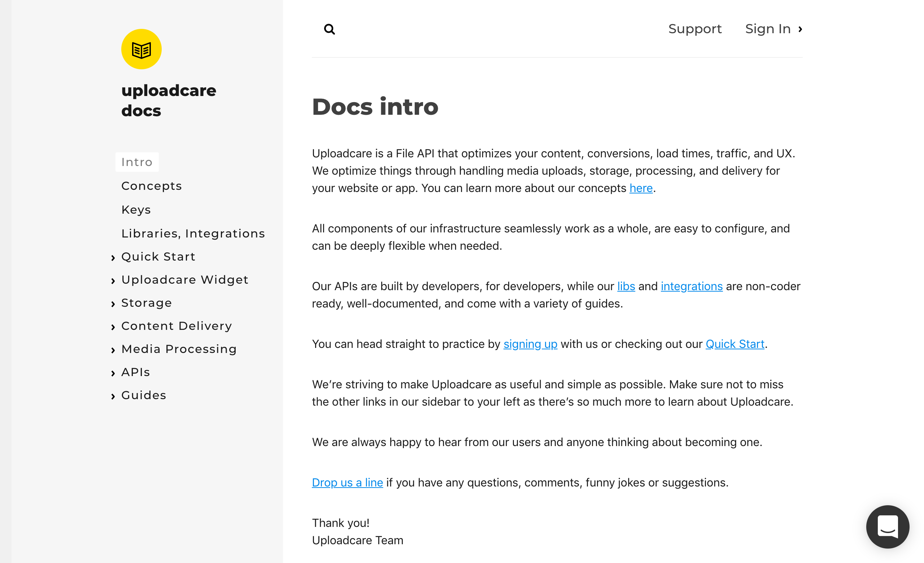Viewport: 924px width, 563px height.
Task: Expand the Storage section
Action: [x=147, y=303]
